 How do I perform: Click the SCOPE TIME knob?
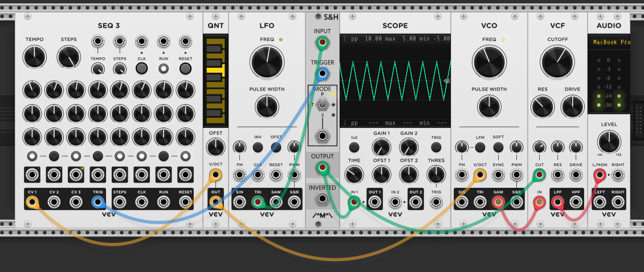pos(353,174)
